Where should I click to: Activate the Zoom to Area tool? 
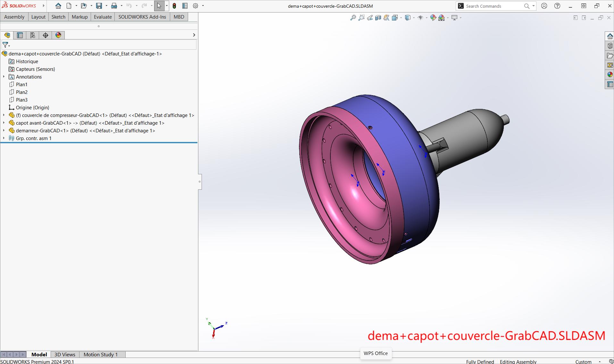pos(361,18)
